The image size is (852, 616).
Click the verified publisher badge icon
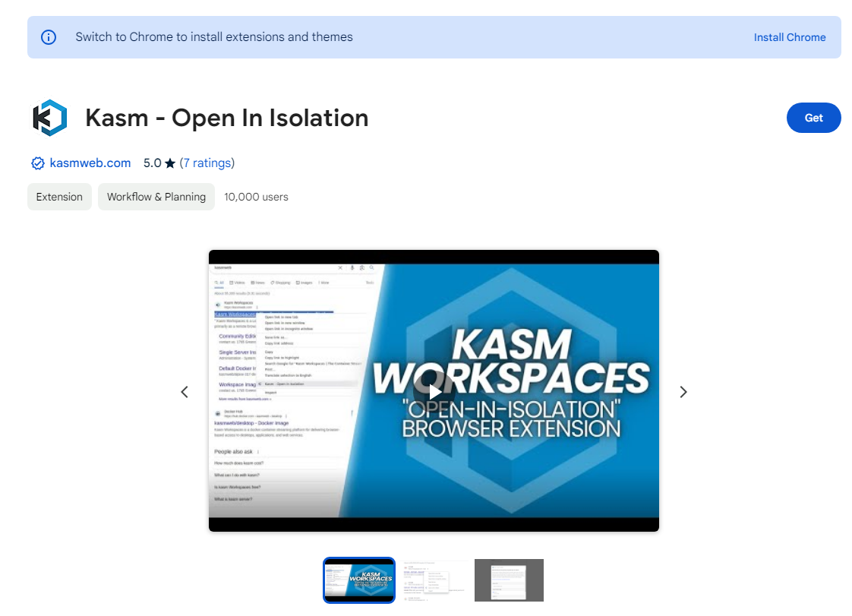coord(37,163)
